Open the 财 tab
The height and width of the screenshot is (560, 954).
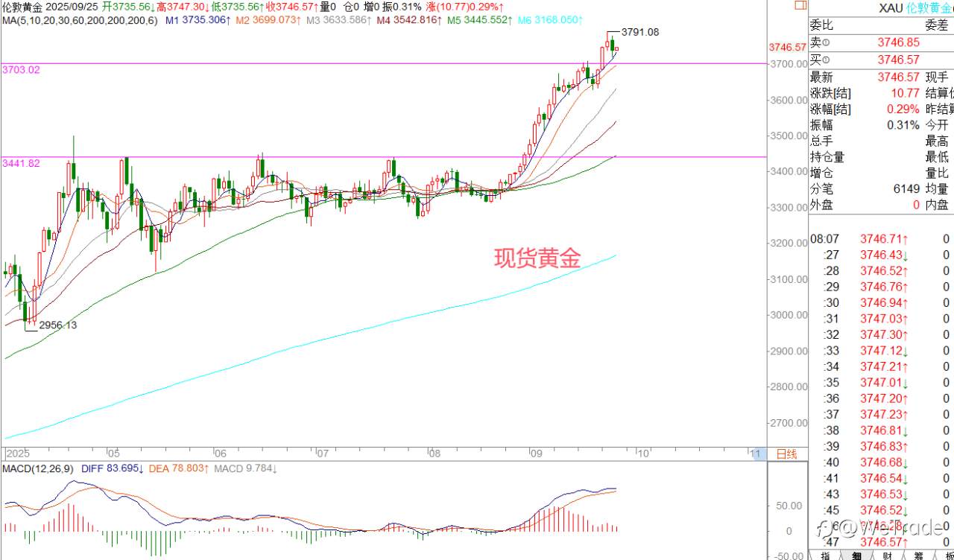tap(888, 556)
